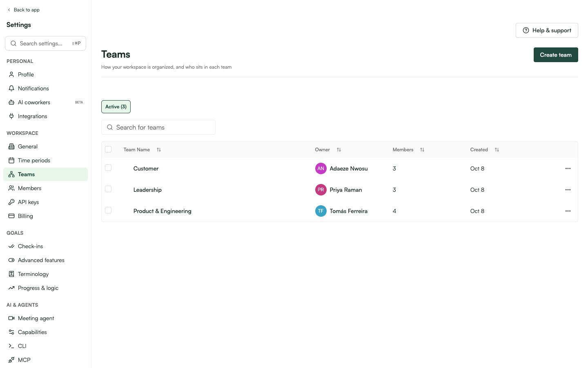The width and height of the screenshot is (588, 368).
Task: Open API keys settings
Action: (x=45, y=202)
